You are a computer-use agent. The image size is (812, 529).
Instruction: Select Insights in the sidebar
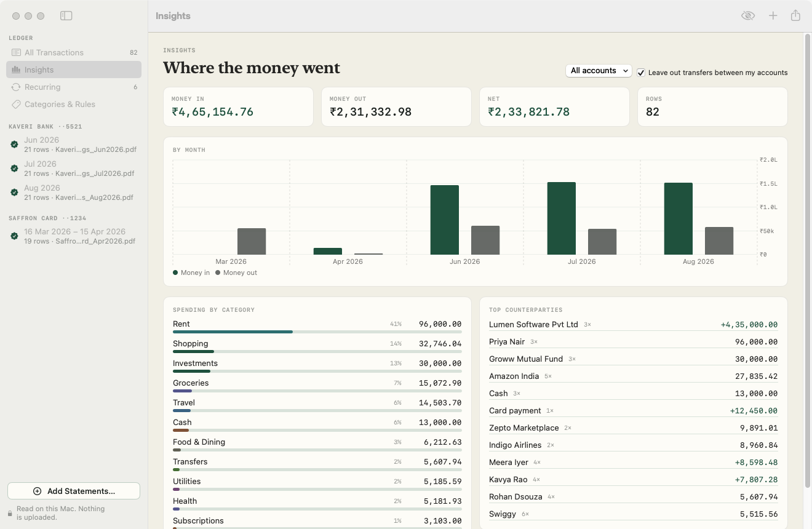74,70
